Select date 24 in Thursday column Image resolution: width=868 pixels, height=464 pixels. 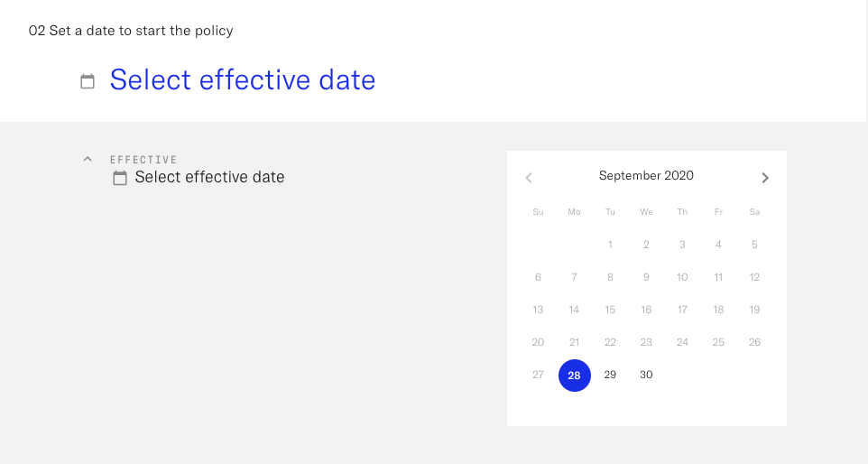click(x=682, y=342)
